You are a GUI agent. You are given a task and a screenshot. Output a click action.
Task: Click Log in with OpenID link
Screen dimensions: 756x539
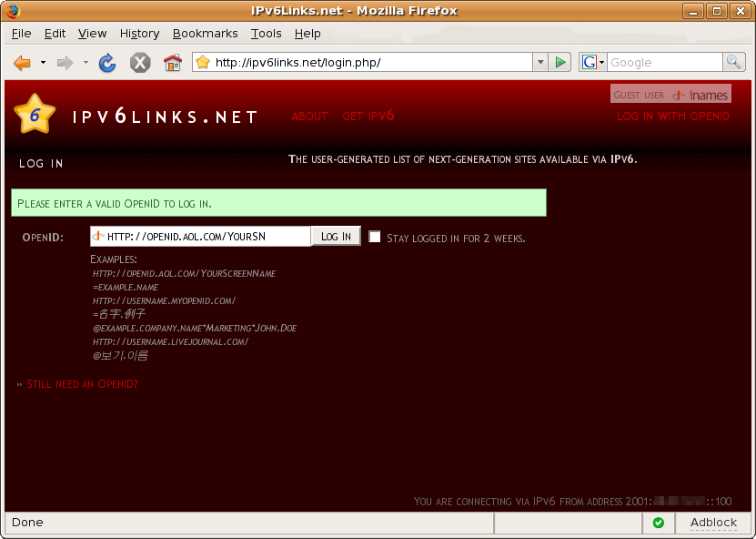673,117
